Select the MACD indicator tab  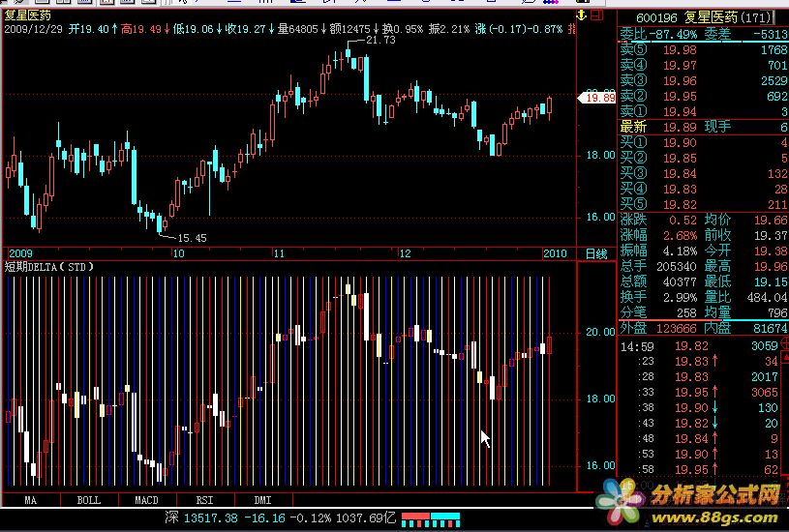coord(147,500)
